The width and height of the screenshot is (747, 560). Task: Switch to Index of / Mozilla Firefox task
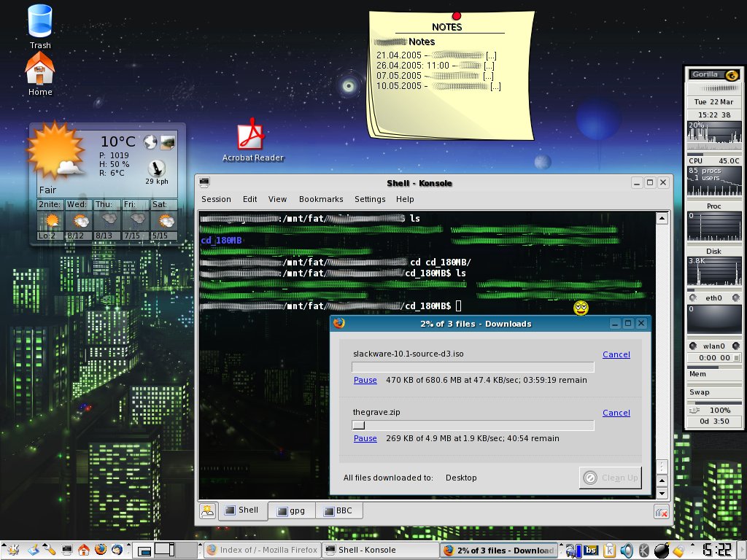pos(263,550)
